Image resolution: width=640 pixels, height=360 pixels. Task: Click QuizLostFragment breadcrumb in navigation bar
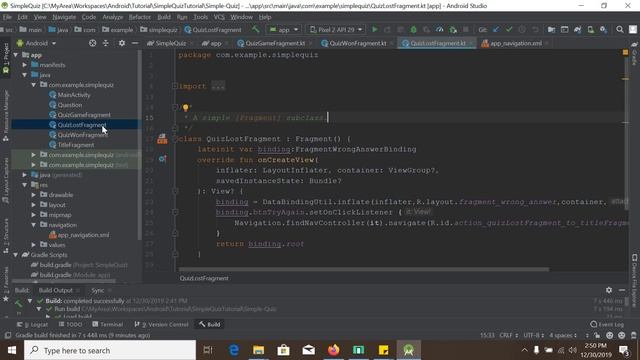pyautogui.click(x=213, y=29)
